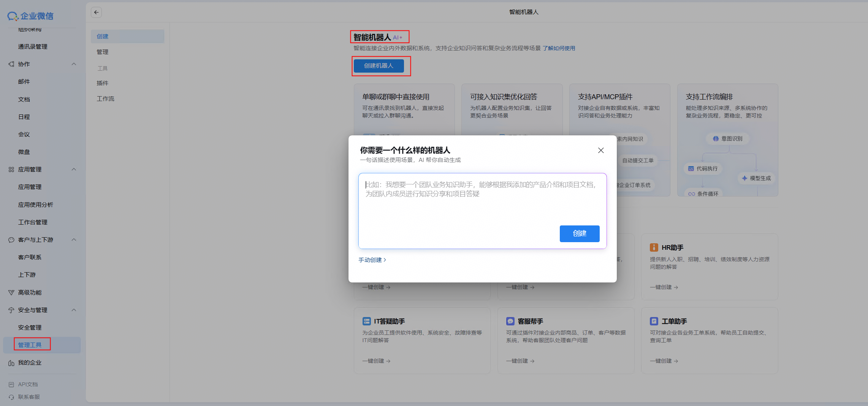Close the robot creation dialog

click(x=601, y=151)
